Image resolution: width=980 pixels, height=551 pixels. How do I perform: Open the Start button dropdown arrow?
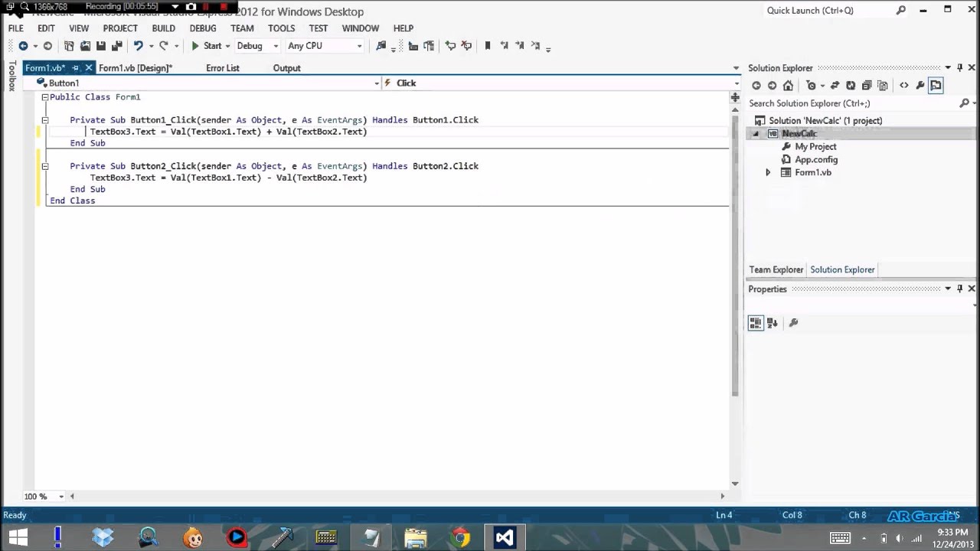click(x=227, y=46)
